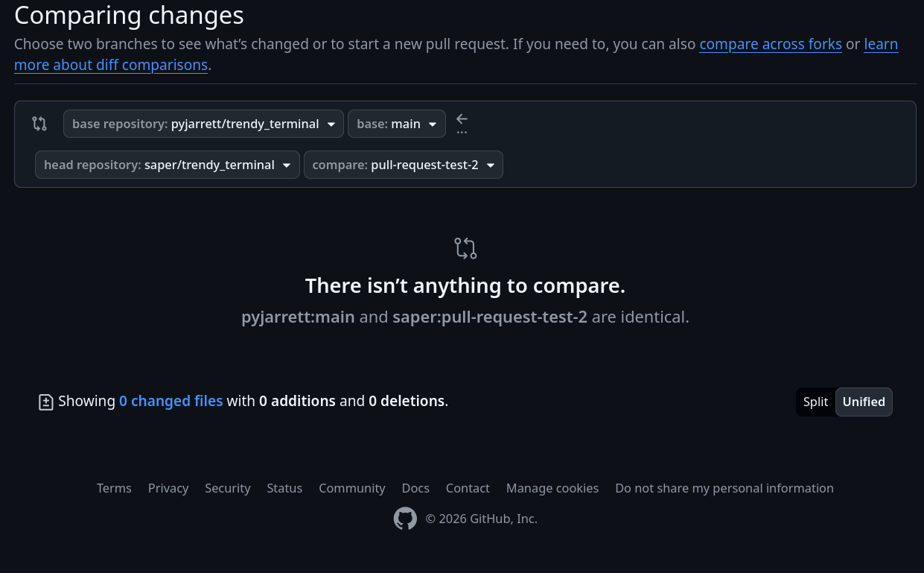Screen dimensions: 924x573
Task: Visit the Docs footer link
Action: [x=415, y=488]
